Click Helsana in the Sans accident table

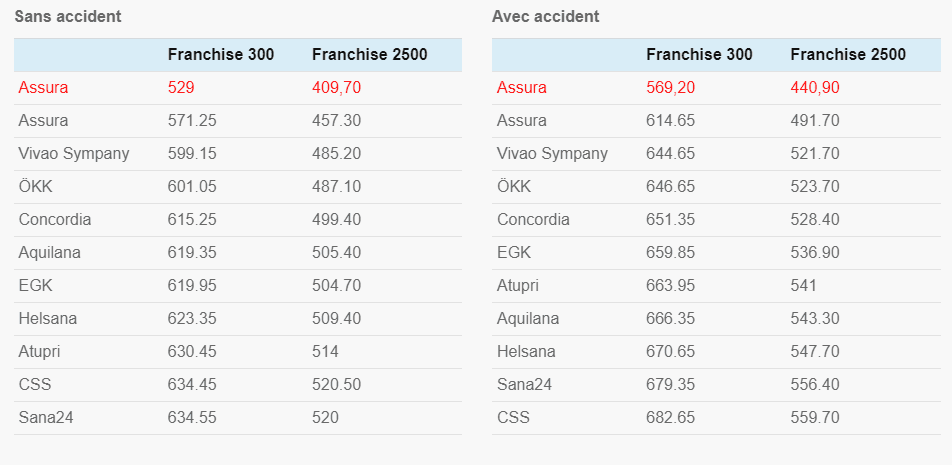tap(48, 319)
